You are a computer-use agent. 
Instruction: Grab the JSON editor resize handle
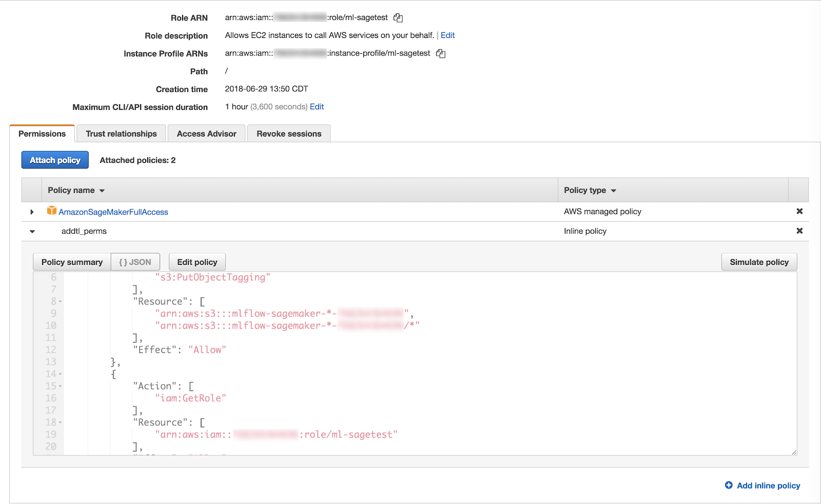pos(793,452)
